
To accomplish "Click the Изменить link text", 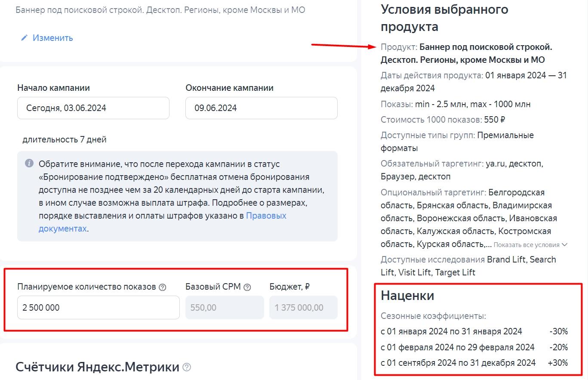I will click(x=53, y=38).
